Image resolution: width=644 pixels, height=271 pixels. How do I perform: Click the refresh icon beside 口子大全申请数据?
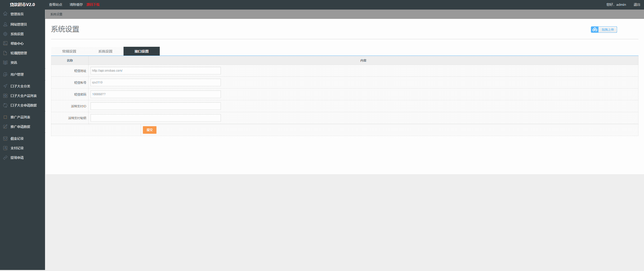(x=5, y=105)
